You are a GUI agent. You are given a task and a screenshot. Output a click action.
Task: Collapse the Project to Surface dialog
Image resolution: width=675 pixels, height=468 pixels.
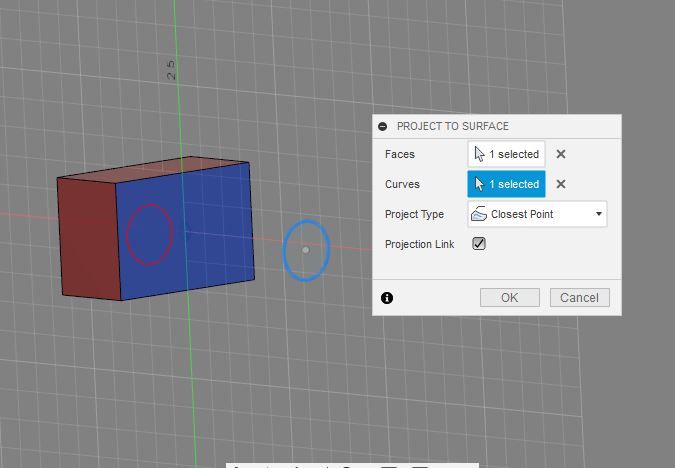click(382, 126)
